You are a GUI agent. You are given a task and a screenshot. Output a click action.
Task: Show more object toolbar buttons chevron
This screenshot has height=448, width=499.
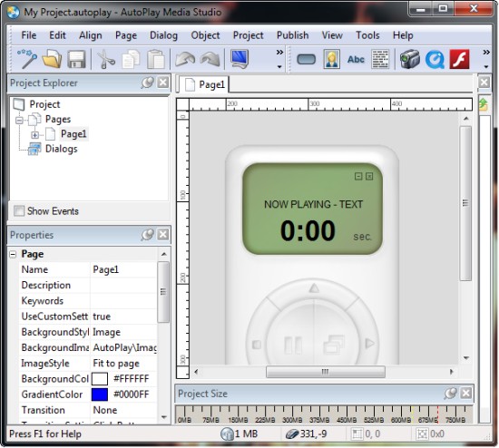[486, 52]
